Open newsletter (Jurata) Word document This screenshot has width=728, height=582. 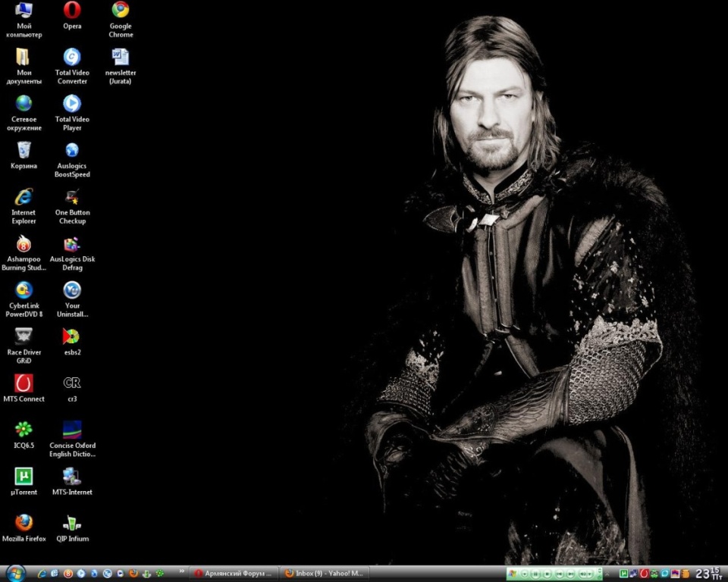coord(121,58)
